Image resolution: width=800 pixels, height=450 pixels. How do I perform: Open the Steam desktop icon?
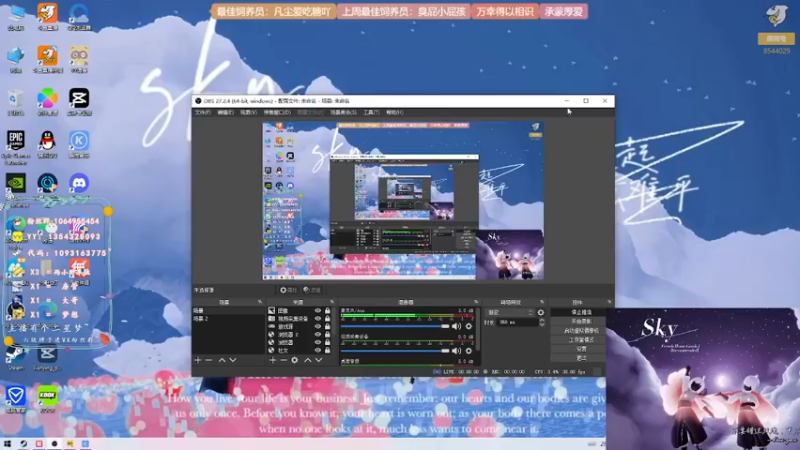click(15, 358)
